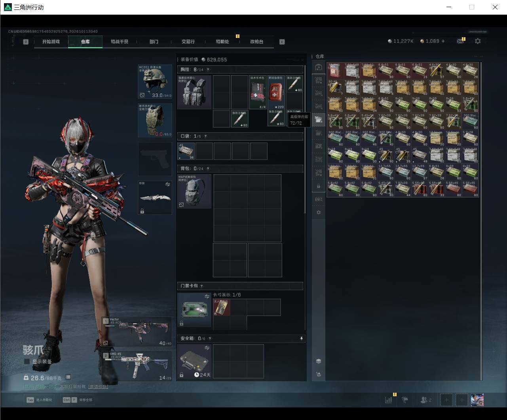The width and height of the screenshot is (507, 420).
Task: Open the 交易行 tab
Action: tap(188, 42)
